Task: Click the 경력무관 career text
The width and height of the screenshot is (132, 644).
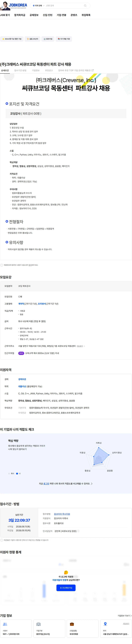Action: tap(22, 379)
